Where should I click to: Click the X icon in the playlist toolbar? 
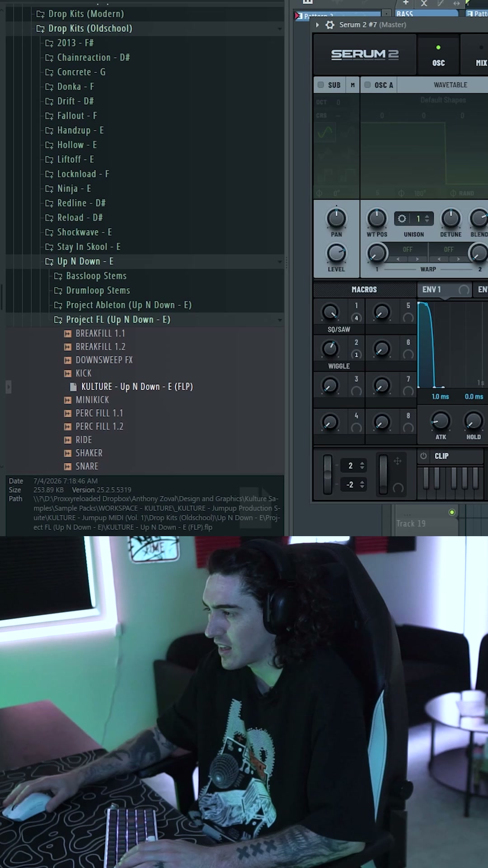pyautogui.click(x=424, y=3)
